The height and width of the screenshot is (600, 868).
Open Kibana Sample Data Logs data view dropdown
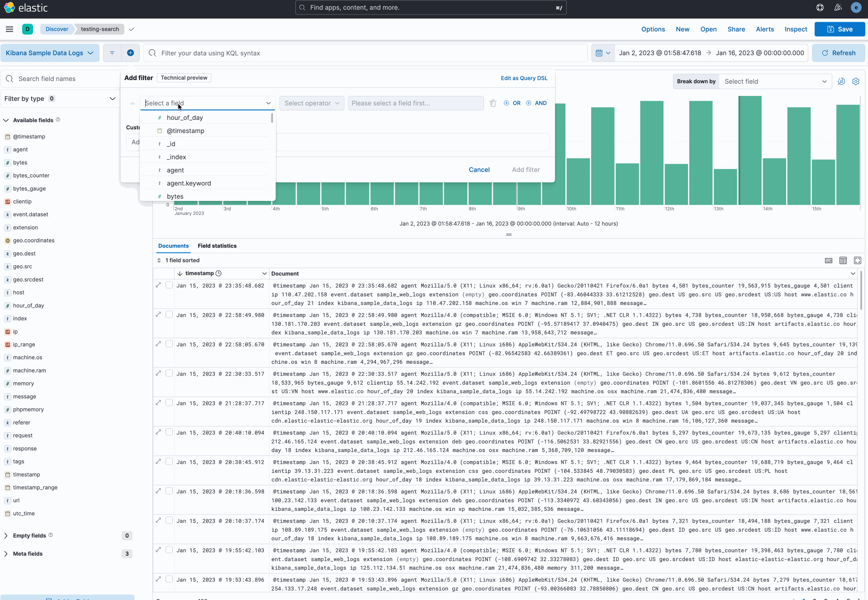pos(50,53)
